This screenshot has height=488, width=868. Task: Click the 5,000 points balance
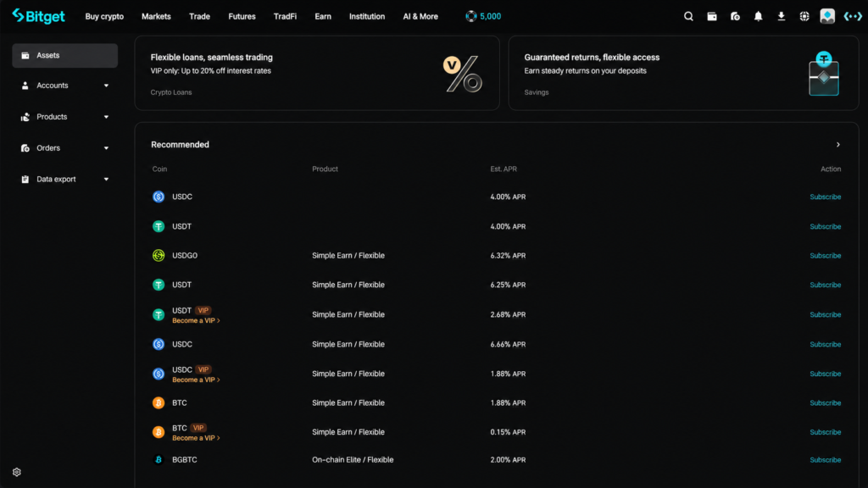pos(491,17)
